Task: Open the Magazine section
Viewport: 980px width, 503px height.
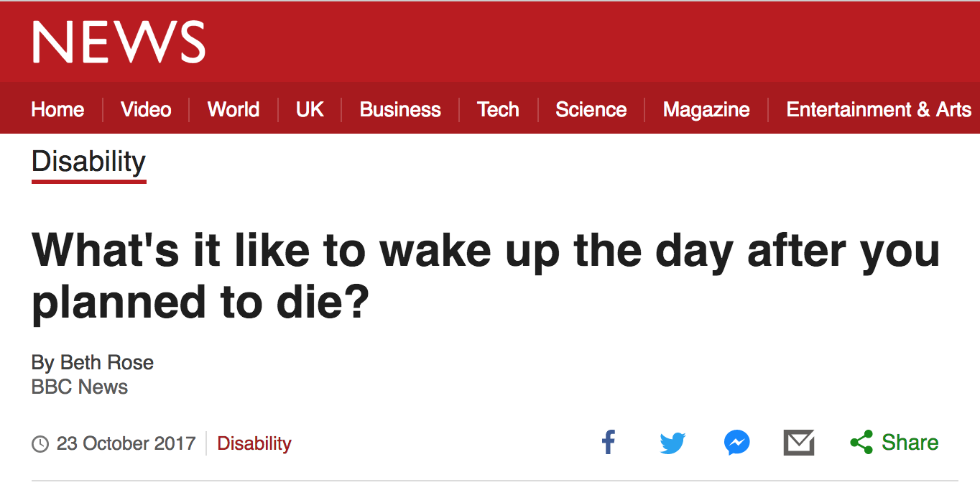Action: [x=706, y=109]
